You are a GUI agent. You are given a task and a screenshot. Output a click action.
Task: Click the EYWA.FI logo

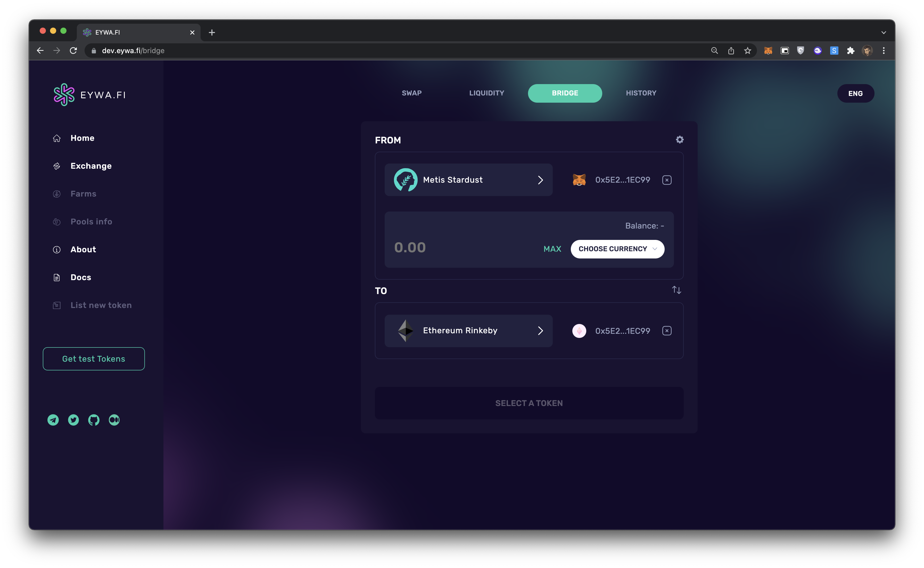(x=90, y=95)
